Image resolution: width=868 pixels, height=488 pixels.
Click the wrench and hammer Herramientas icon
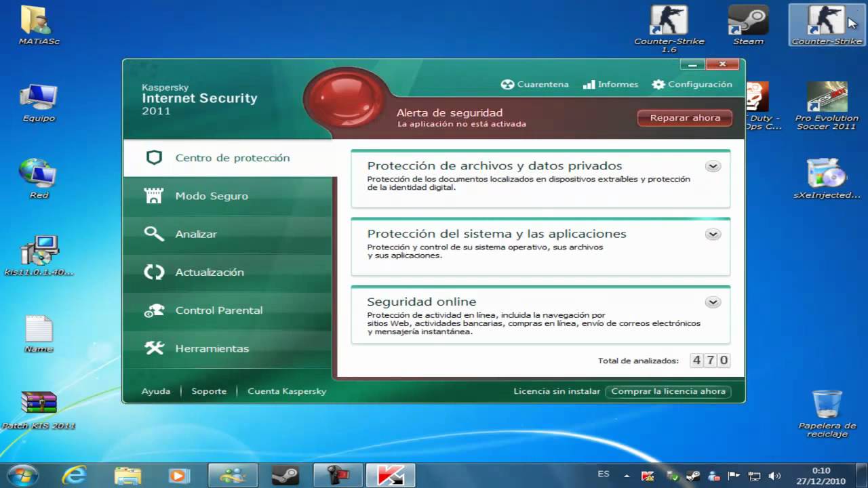(155, 348)
